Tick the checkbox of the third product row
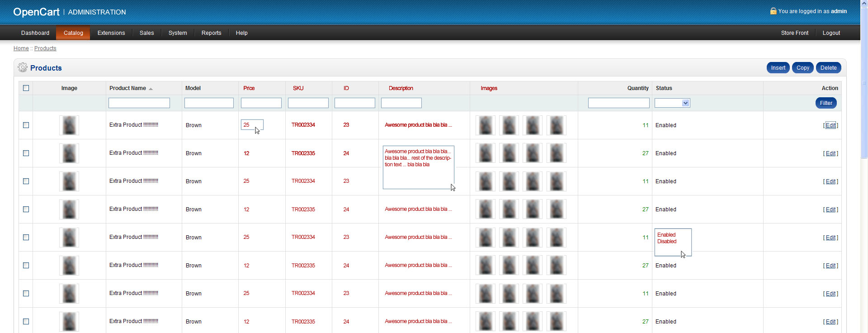This screenshot has width=868, height=333. click(x=26, y=181)
